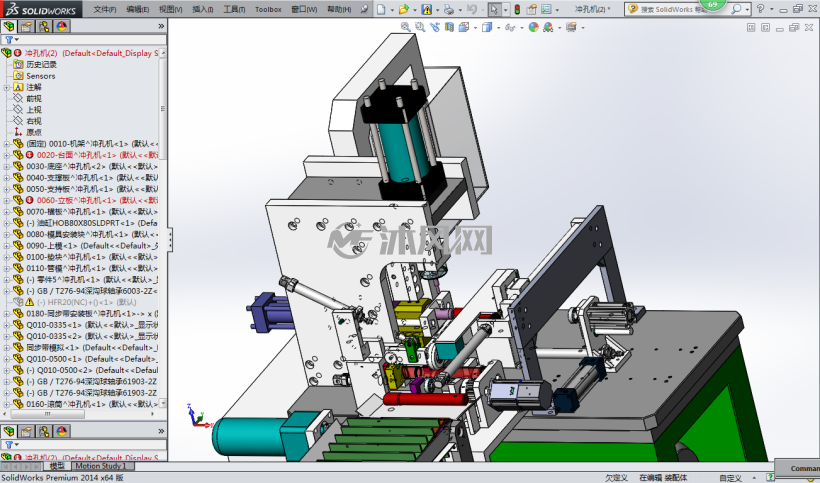Select the 前视 plane in tree

pyautogui.click(x=33, y=98)
